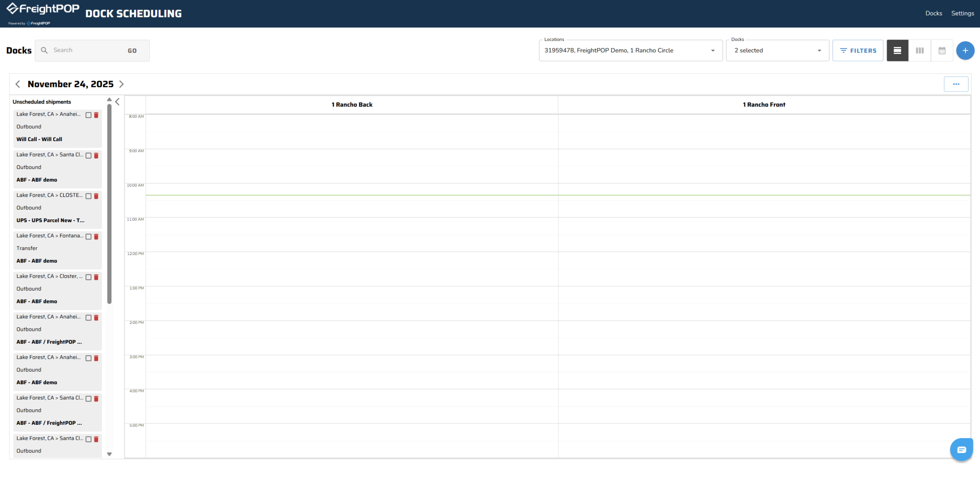Click the scroll-down arrow of shipments list

pyautogui.click(x=109, y=454)
